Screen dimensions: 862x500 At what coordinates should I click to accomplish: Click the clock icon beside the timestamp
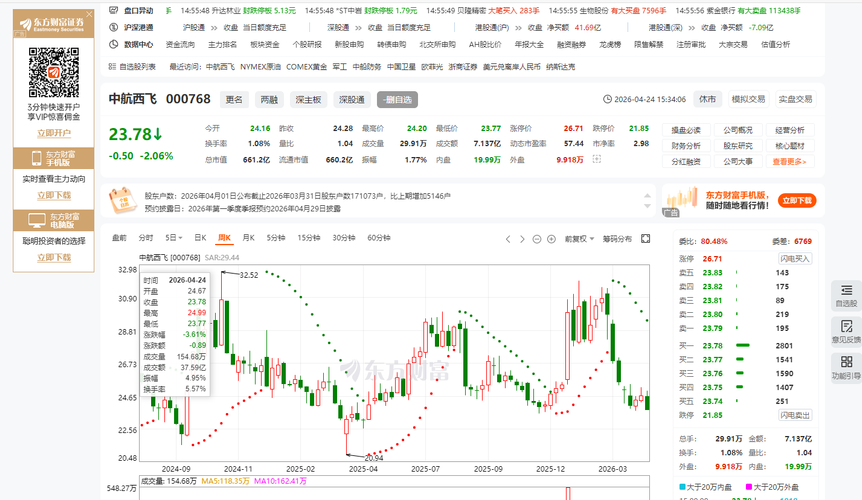(607, 99)
